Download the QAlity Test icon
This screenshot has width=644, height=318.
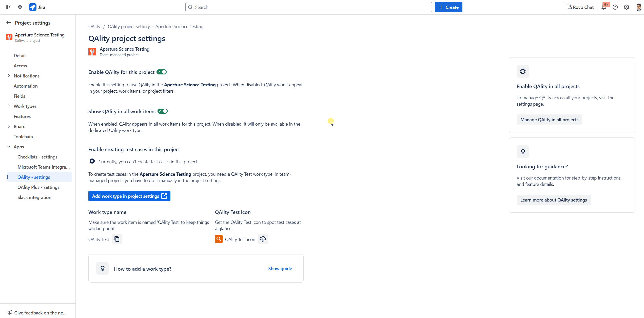coord(263,239)
